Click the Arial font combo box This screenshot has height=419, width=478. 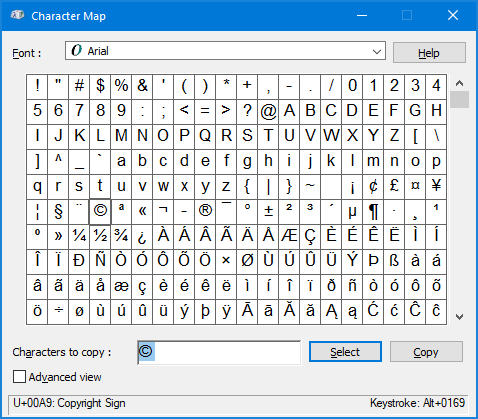coord(225,51)
